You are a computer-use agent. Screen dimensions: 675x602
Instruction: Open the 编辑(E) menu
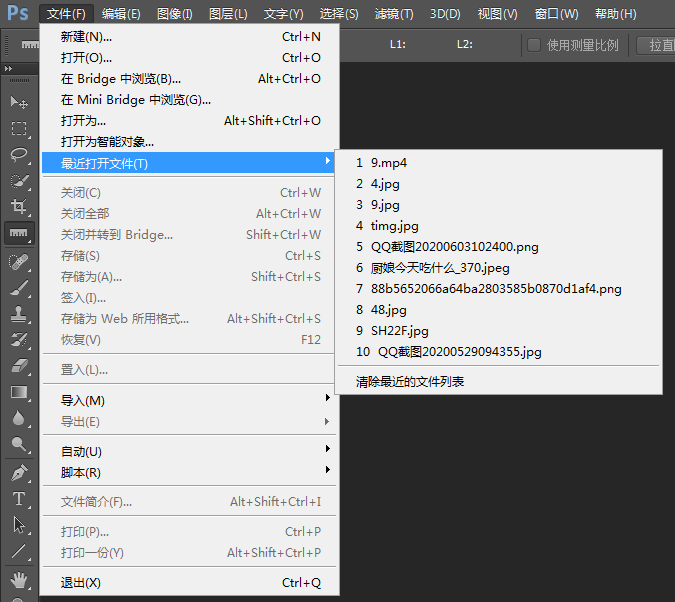point(121,14)
